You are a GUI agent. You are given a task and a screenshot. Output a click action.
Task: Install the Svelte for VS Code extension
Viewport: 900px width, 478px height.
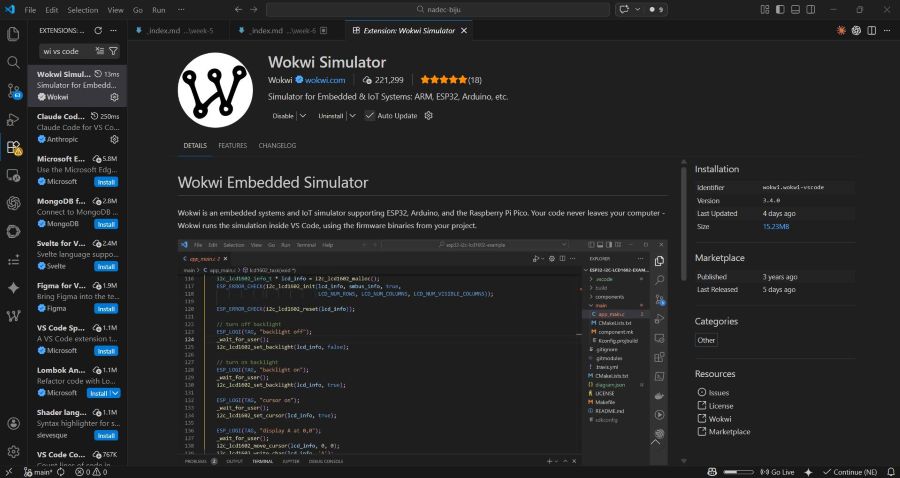click(106, 267)
